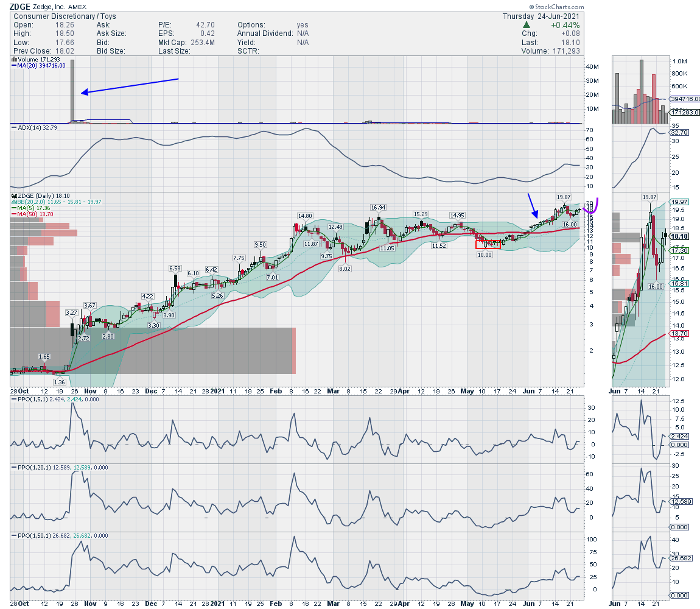Select the ZDGE ticker symbol in the title
This screenshot has height=609, width=700.
coord(19,7)
